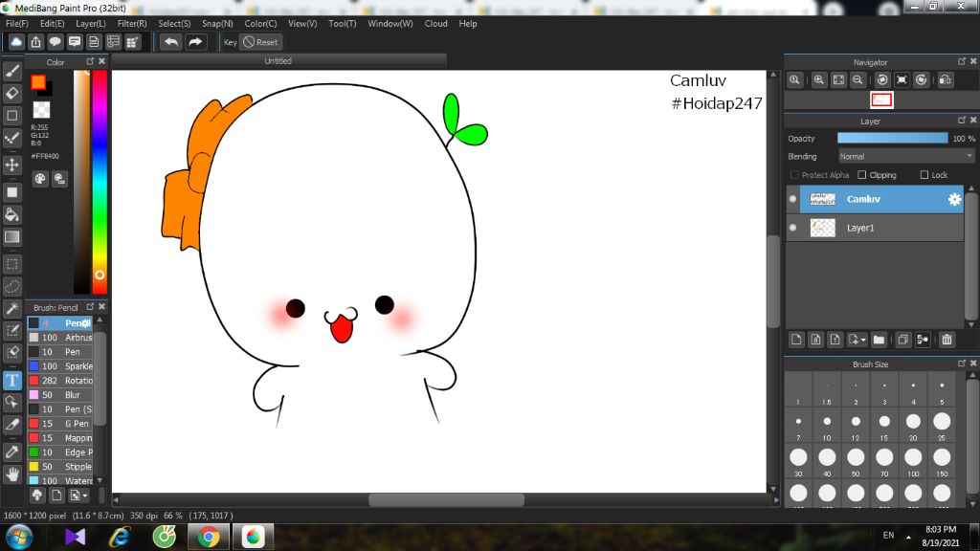This screenshot has width=980, height=551.
Task: Toggle the Protect Alpha checkbox
Action: [794, 175]
